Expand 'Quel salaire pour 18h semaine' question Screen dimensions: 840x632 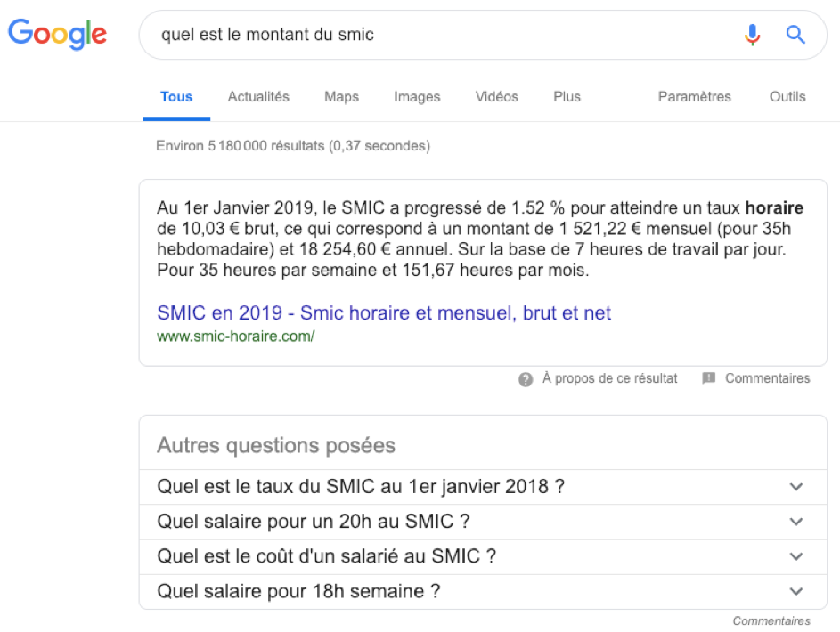(x=483, y=591)
